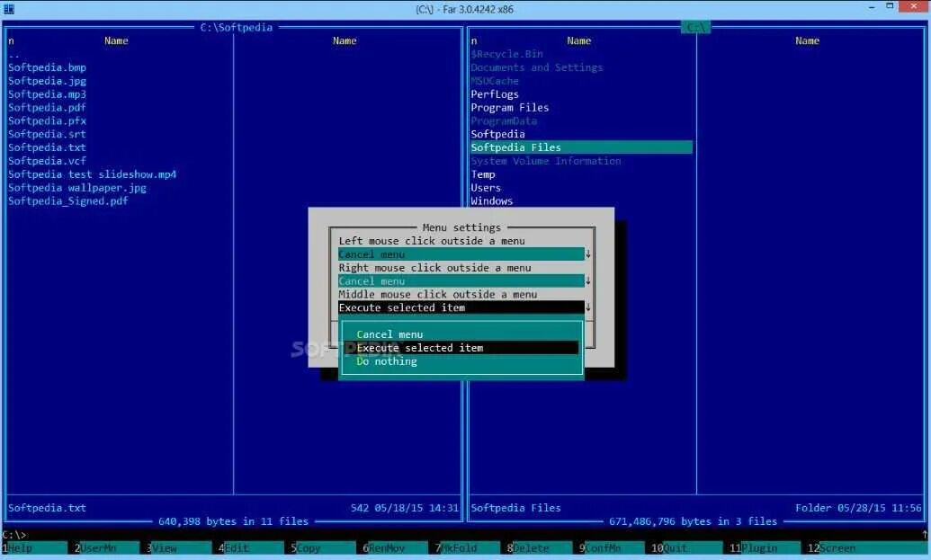Select Users folder in right panel

point(486,188)
